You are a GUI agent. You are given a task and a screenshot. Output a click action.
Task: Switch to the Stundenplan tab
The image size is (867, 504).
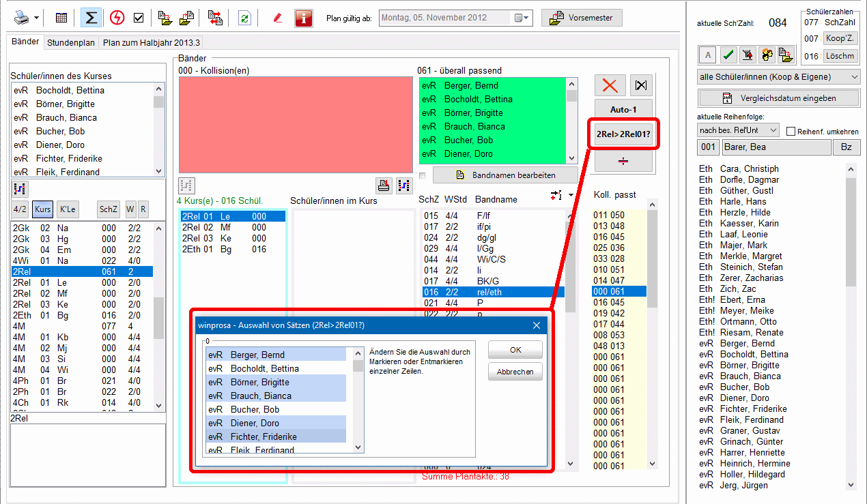(71, 42)
